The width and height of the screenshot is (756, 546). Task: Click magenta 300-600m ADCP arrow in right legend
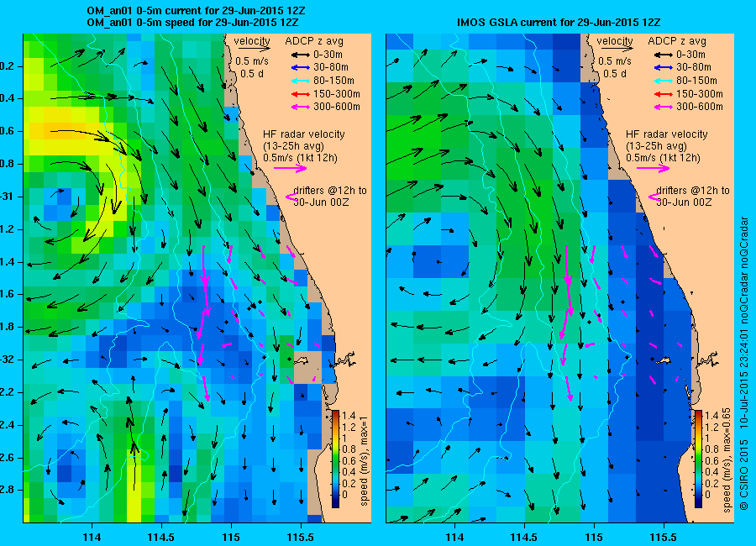pyautogui.click(x=664, y=107)
